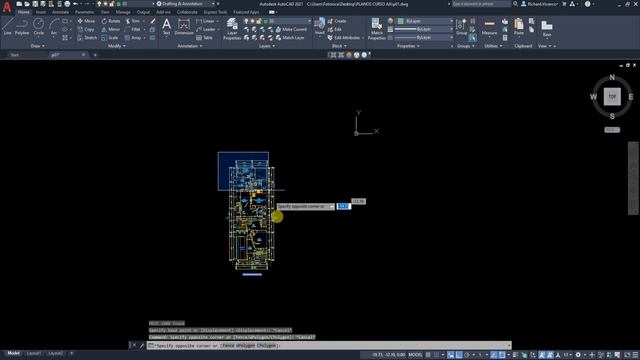The height and width of the screenshot is (360, 640).
Task: Insert a Table
Action: (x=204, y=38)
